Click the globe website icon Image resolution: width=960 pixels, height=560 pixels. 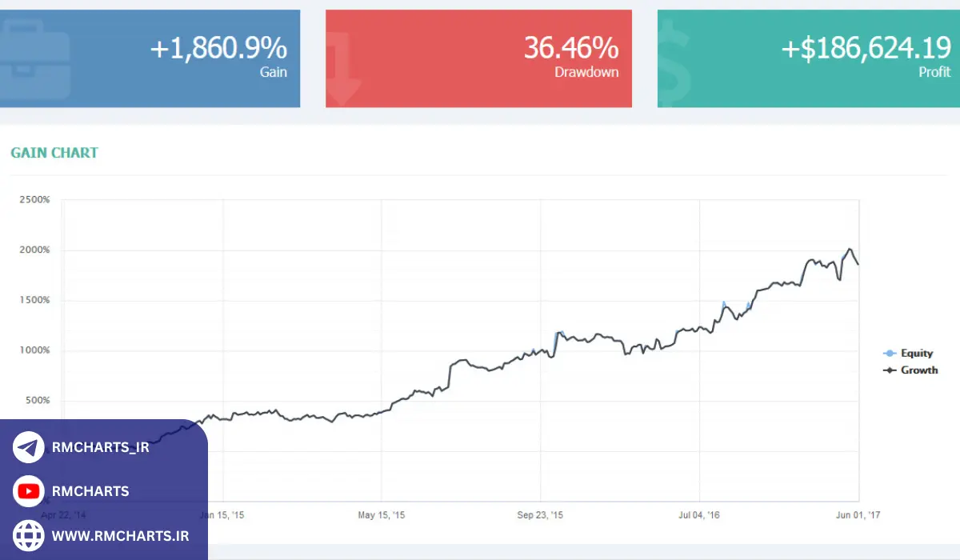pyautogui.click(x=29, y=535)
